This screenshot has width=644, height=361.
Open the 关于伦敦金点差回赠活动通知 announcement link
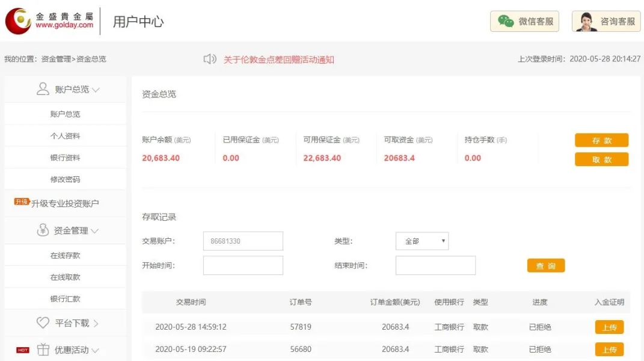pyautogui.click(x=278, y=60)
